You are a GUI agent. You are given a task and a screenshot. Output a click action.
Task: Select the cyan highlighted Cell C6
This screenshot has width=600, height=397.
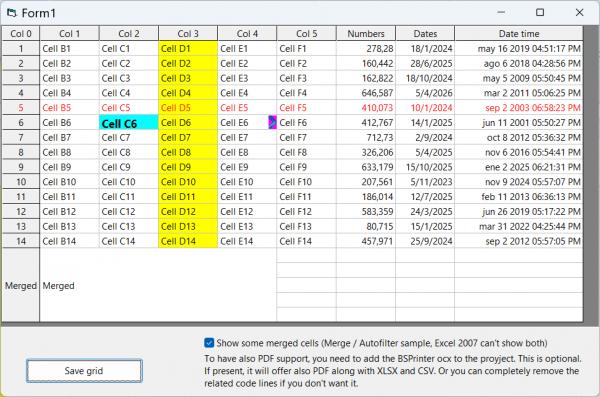pos(129,123)
